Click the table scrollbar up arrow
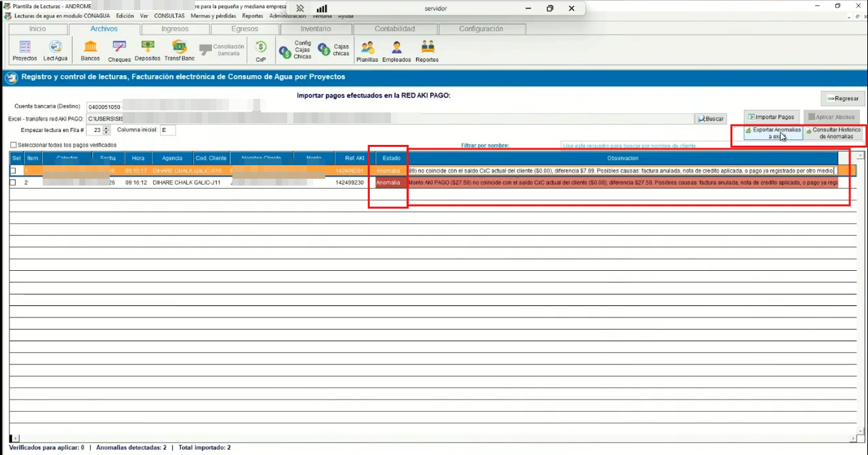The height and width of the screenshot is (455, 868). [861, 156]
